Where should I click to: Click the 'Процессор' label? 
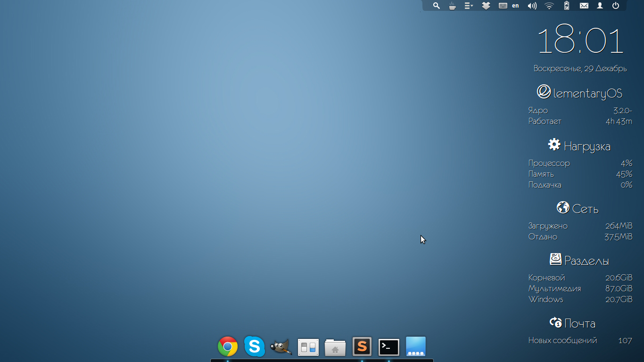click(549, 164)
